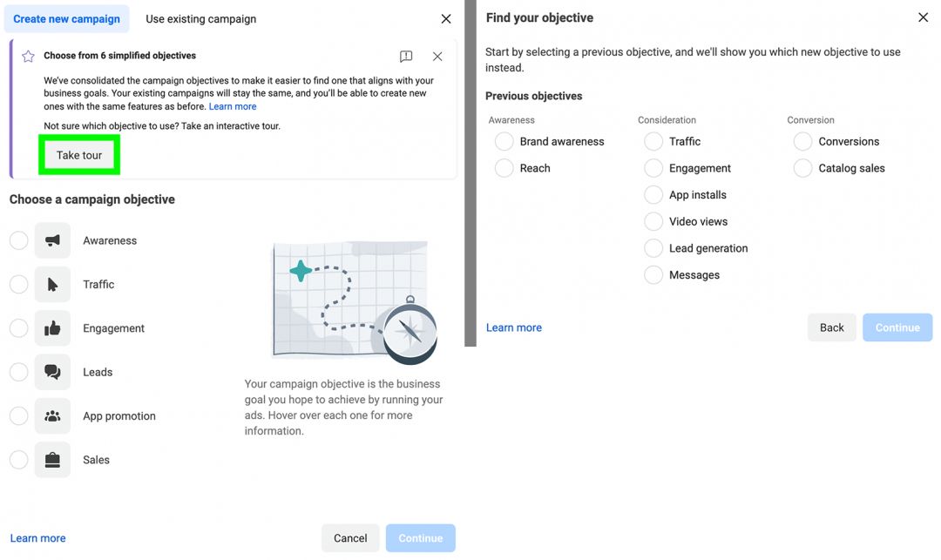
Task: Click the Leads chat bubbles icon
Action: tap(52, 372)
